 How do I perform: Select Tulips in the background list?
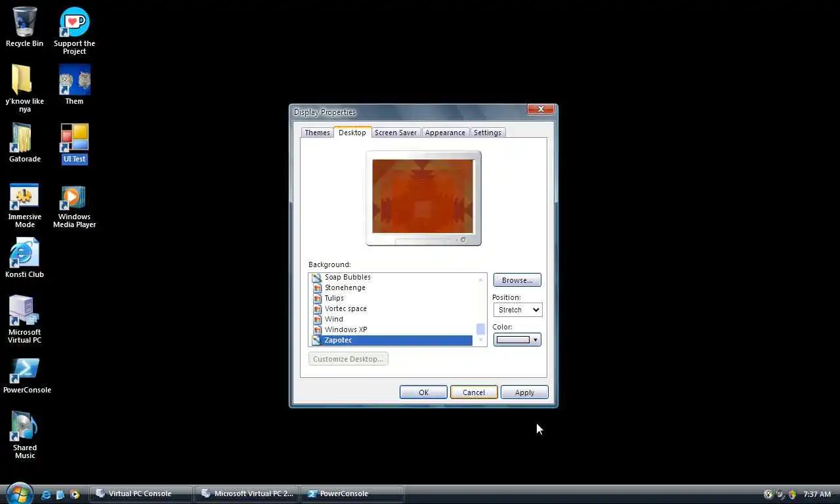coord(334,298)
